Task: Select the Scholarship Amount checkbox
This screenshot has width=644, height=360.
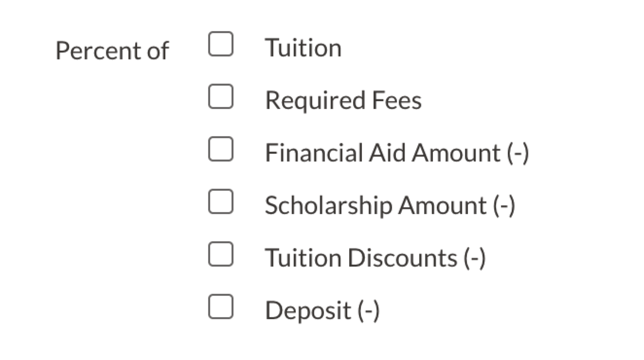Action: 220,201
